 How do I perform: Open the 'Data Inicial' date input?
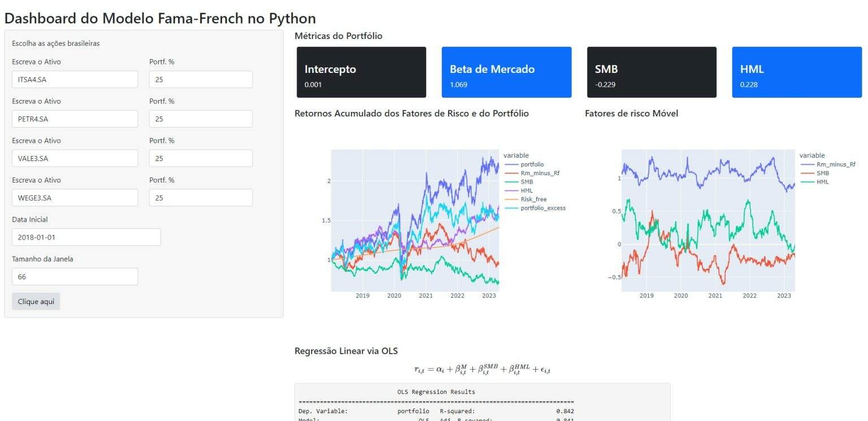pos(86,237)
